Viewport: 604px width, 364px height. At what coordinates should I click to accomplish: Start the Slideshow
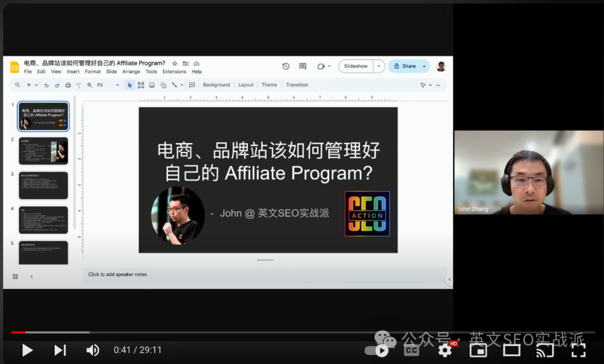(356, 66)
